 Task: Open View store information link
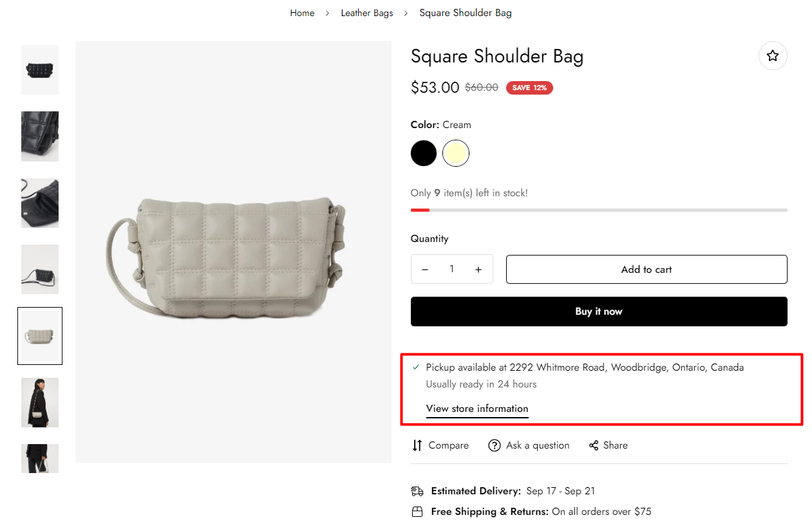pos(477,409)
